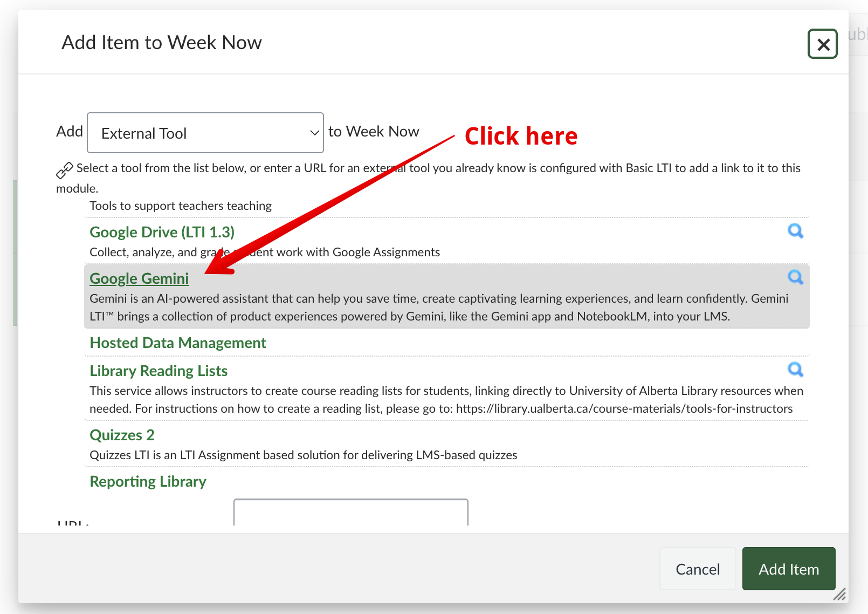
Task: Click the magnifier icon in Google Gemini row
Action: coord(795,277)
